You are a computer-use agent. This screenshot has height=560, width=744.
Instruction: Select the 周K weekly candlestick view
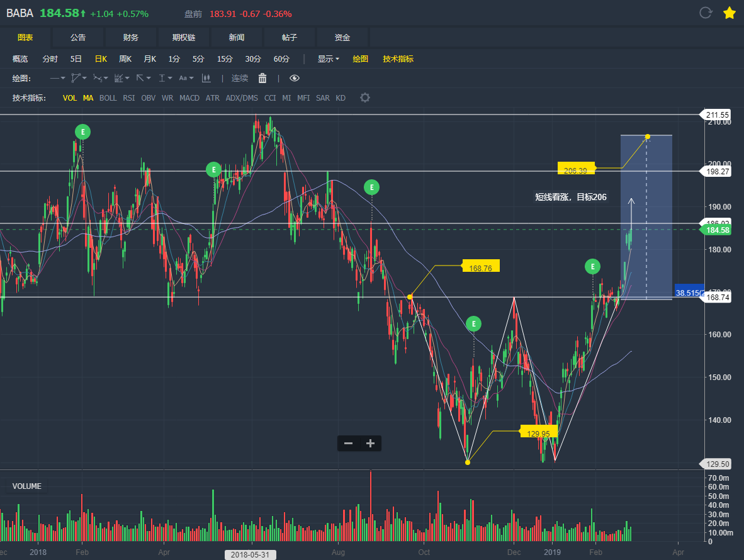coord(125,59)
